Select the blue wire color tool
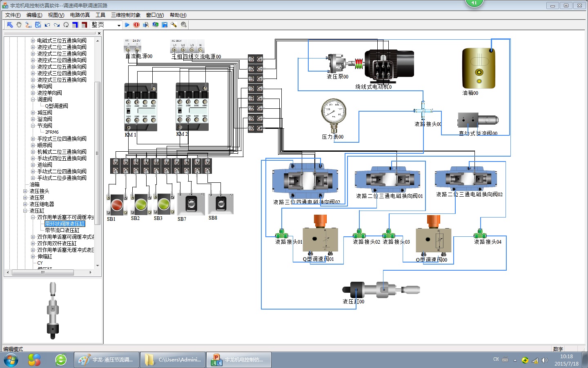588x368 pixels. tap(75, 25)
